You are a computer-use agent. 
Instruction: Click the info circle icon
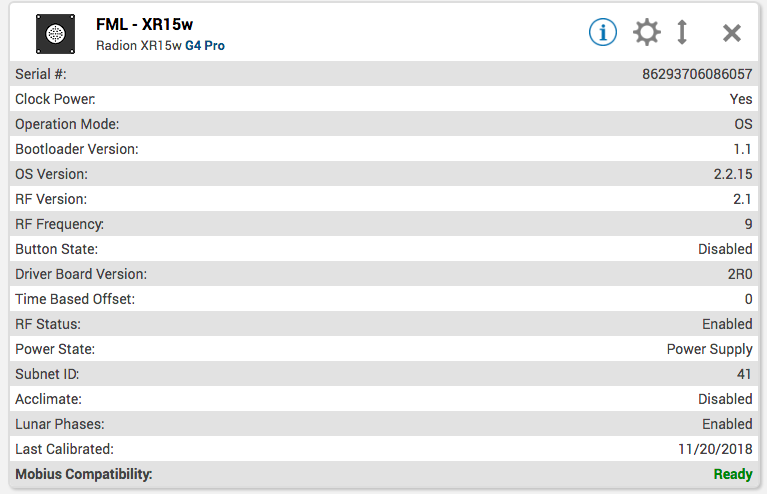point(602,32)
